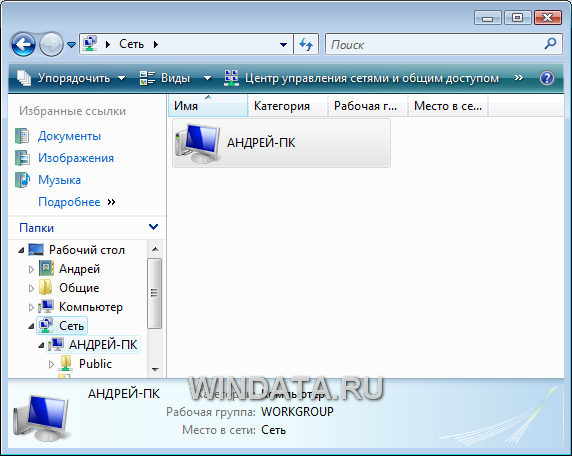Open the Help question mark icon

point(547,78)
